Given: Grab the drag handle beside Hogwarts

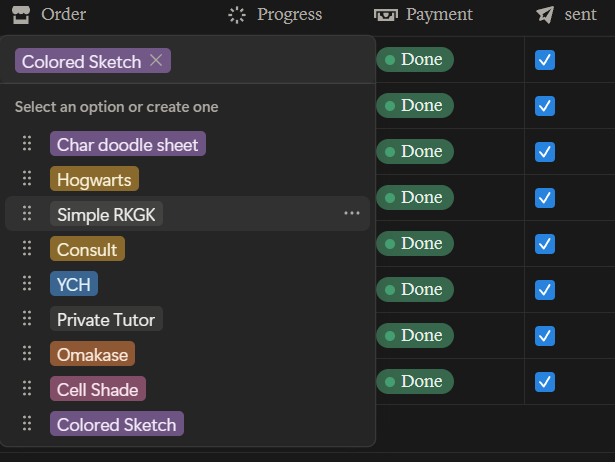Looking at the screenshot, I should 27,178.
